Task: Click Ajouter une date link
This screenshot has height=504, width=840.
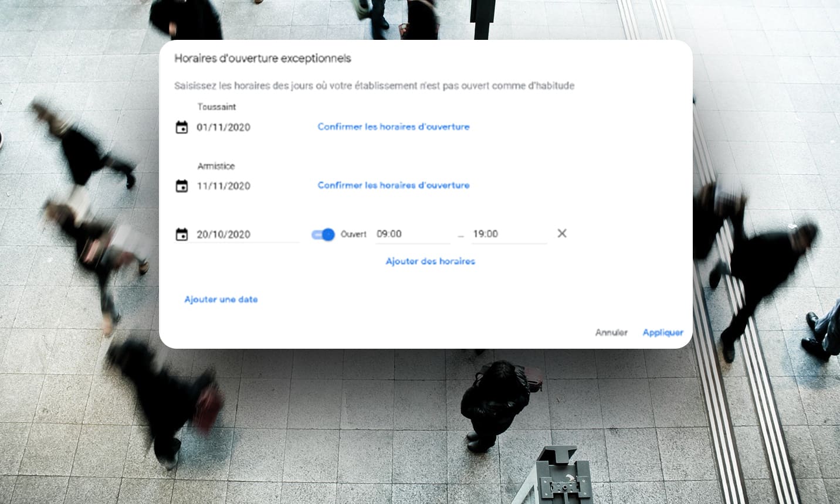Action: pos(221,299)
